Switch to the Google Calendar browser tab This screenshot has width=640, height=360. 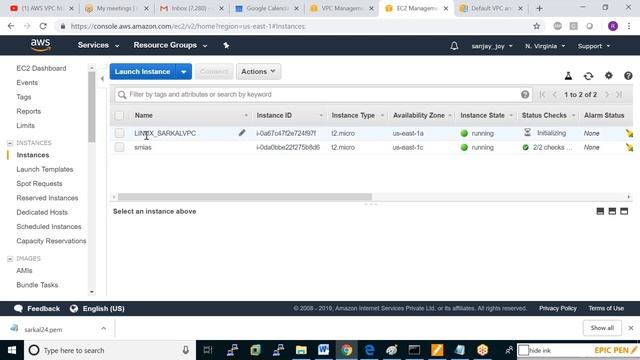pyautogui.click(x=267, y=8)
